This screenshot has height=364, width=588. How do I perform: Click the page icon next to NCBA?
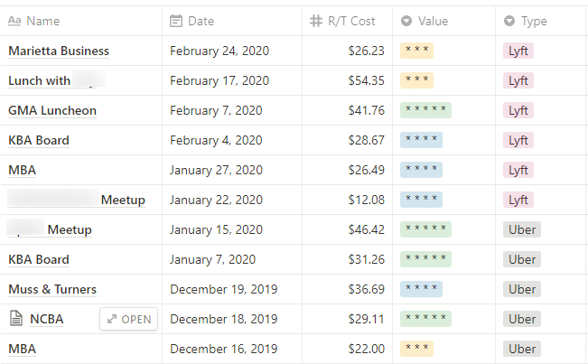(15, 319)
